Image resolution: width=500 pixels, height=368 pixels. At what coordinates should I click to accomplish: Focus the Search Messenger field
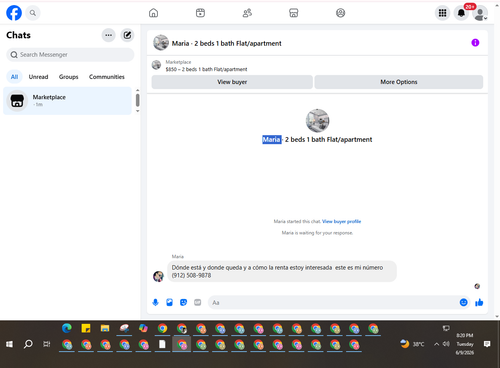(x=70, y=55)
